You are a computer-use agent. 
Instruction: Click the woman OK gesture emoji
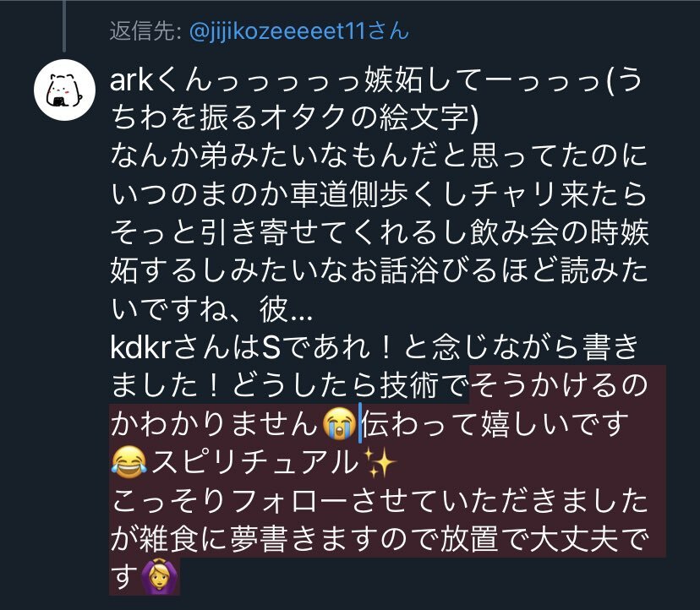(x=161, y=576)
